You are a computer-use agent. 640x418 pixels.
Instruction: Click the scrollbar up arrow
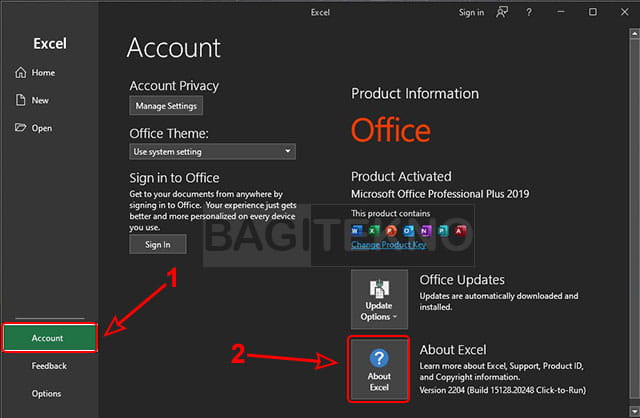[634, 34]
